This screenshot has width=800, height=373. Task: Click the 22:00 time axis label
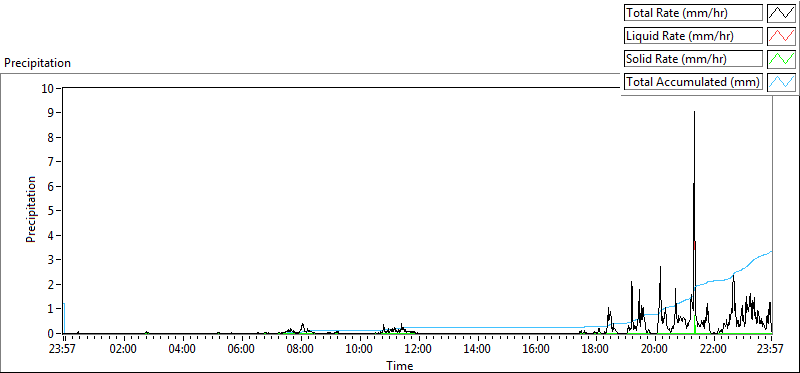[x=713, y=350]
